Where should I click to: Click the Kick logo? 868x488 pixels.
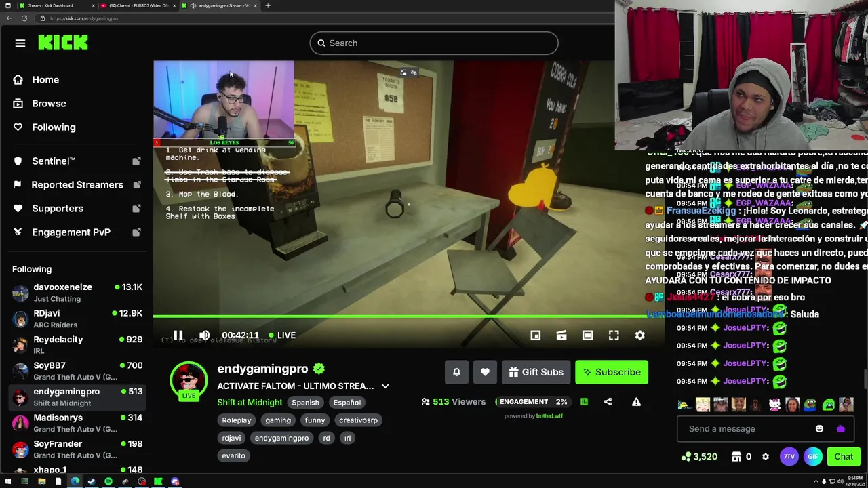point(63,43)
